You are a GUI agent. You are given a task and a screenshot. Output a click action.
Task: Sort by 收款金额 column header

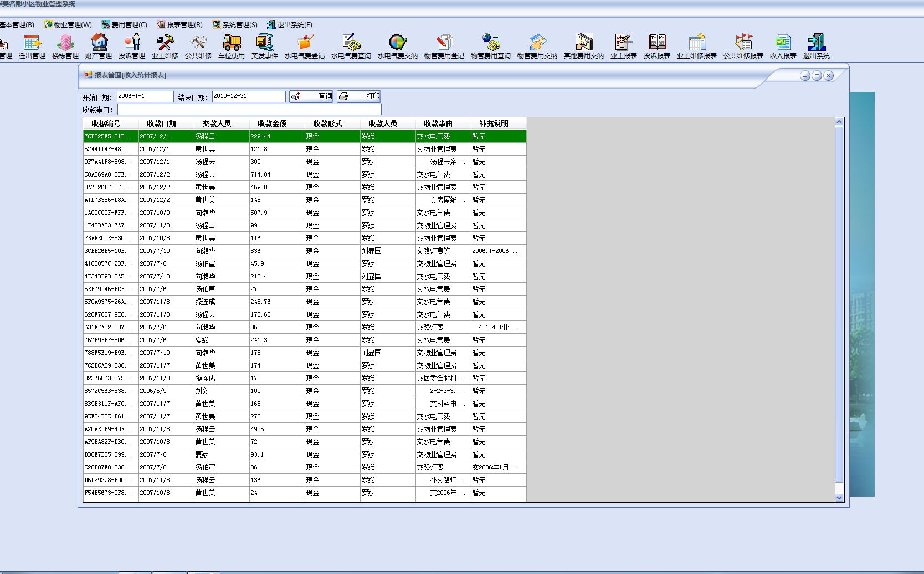tap(277, 123)
